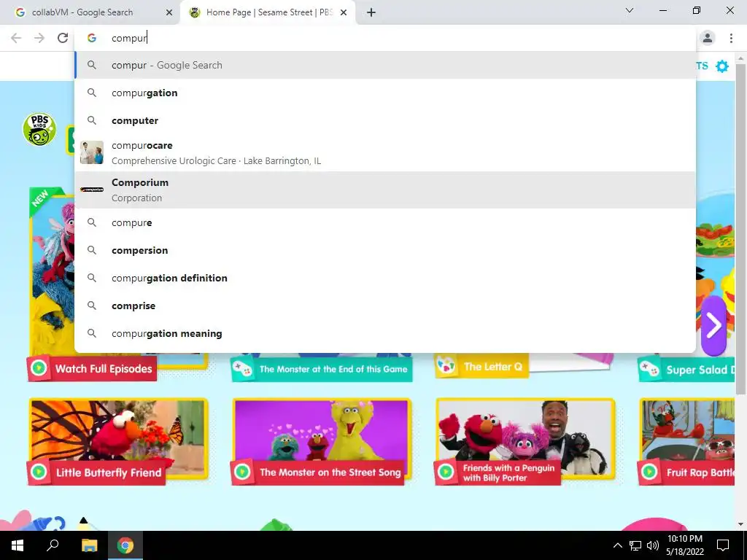Click the PBS Kids logo

click(39, 129)
